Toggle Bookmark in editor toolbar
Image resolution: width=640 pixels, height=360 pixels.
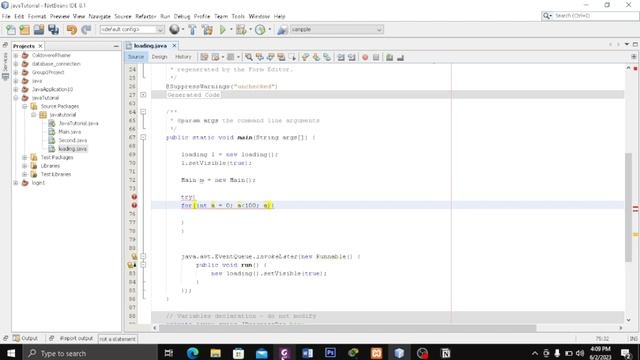click(327, 57)
